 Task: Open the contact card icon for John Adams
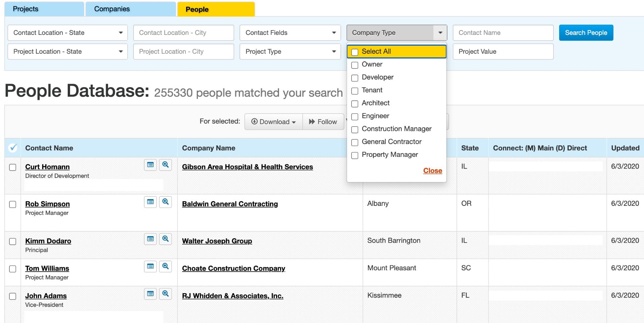pos(150,293)
